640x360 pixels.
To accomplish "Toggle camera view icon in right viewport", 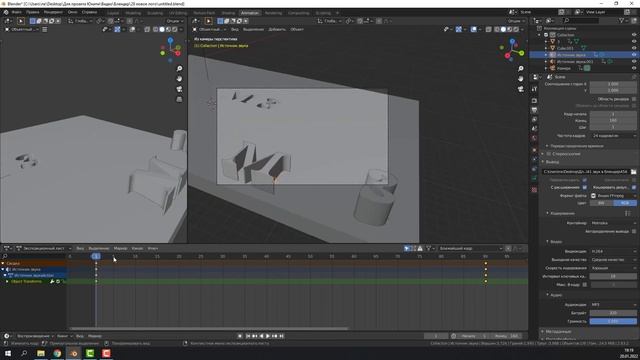I will pos(520,89).
